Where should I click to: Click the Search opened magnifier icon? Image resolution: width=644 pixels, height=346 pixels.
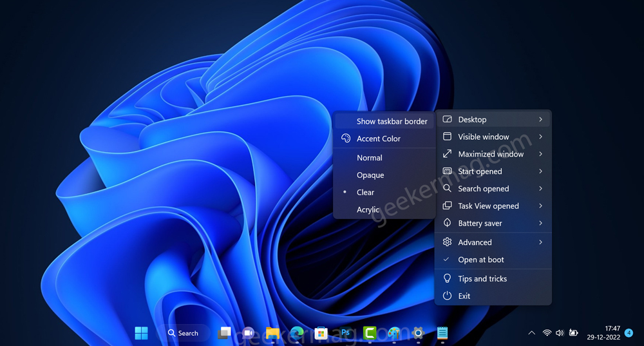(448, 188)
